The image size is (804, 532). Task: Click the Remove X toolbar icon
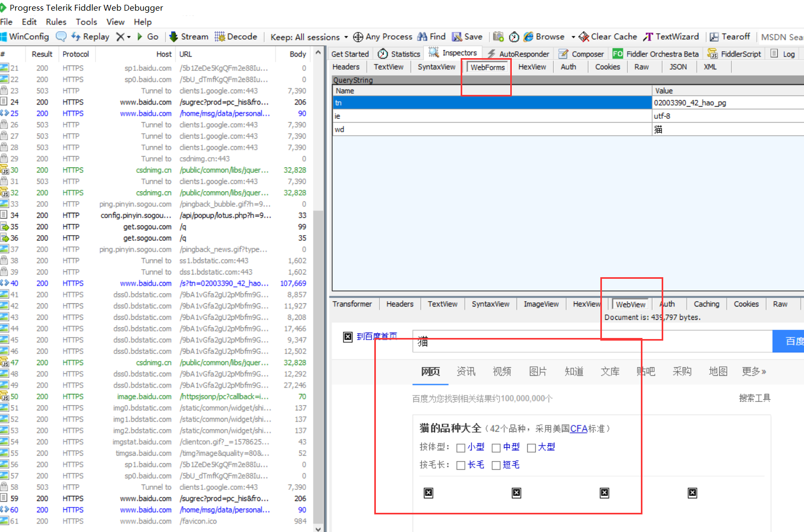pyautogui.click(x=120, y=37)
